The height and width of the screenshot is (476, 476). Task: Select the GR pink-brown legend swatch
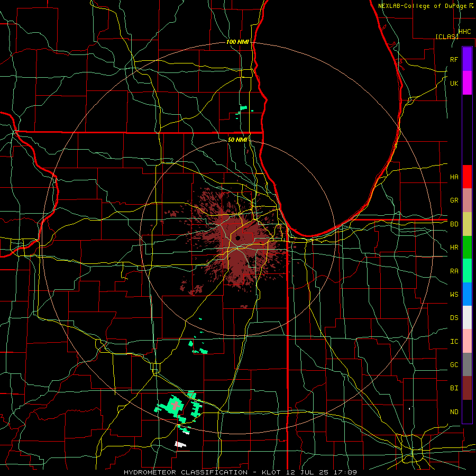click(x=467, y=200)
